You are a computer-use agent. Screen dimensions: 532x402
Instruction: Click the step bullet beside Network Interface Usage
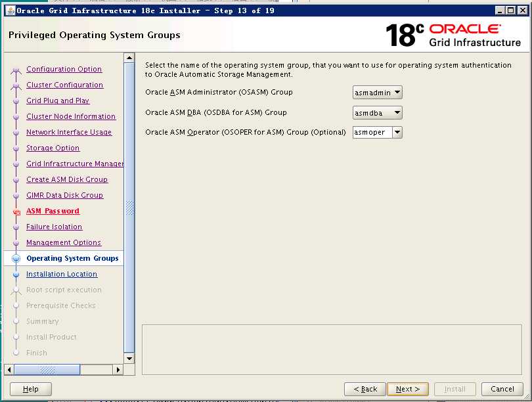16,132
